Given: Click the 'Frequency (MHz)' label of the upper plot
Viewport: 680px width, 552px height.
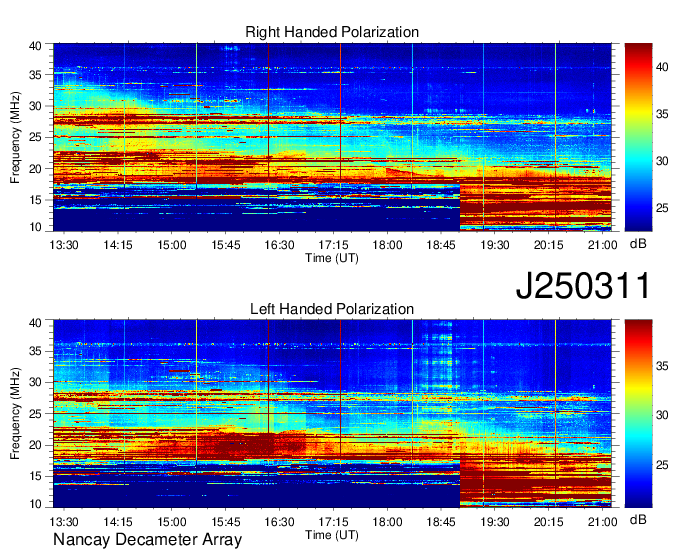Looking at the screenshot, I should click(x=15, y=137).
